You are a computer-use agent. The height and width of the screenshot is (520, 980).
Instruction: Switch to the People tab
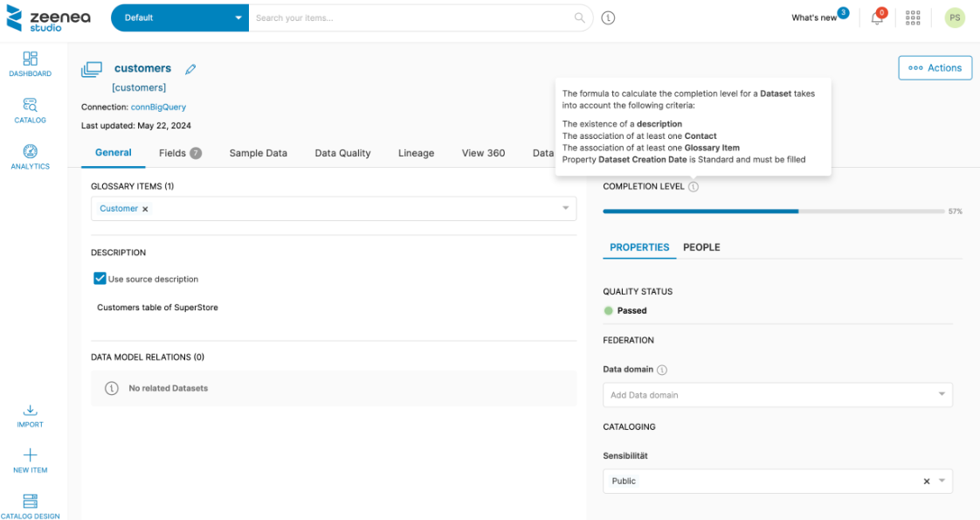[x=701, y=247]
